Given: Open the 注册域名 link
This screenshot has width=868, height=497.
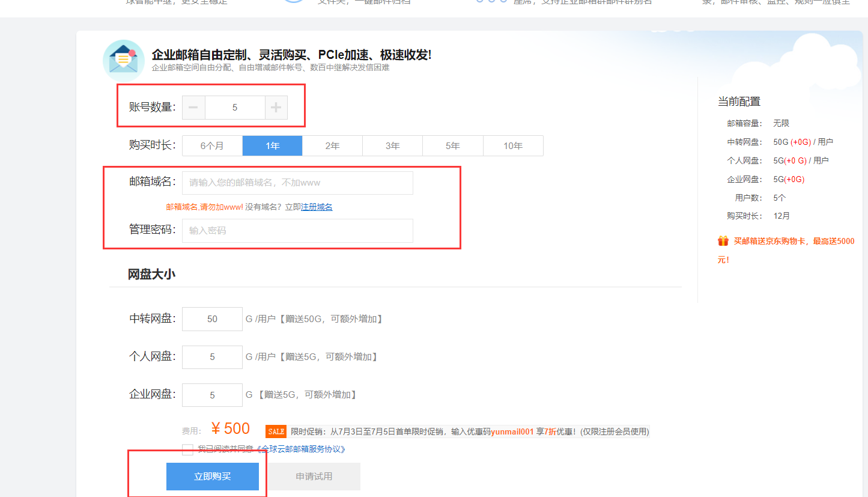Looking at the screenshot, I should point(317,207).
